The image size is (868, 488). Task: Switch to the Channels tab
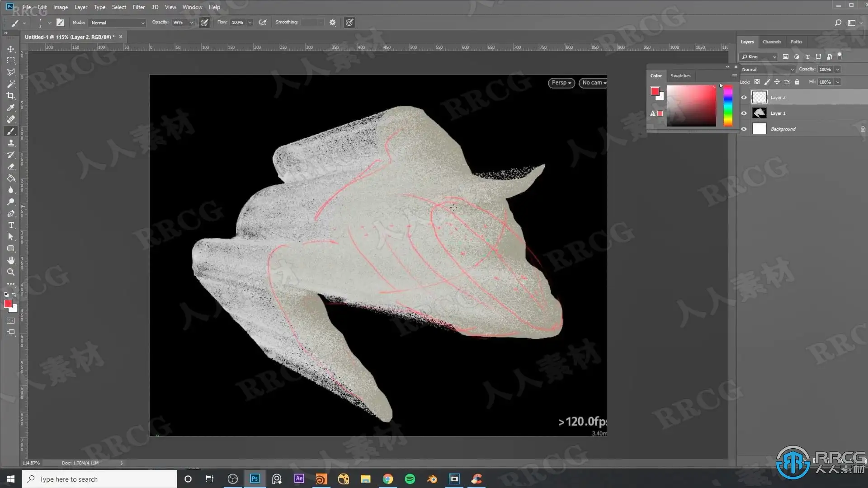[771, 42]
